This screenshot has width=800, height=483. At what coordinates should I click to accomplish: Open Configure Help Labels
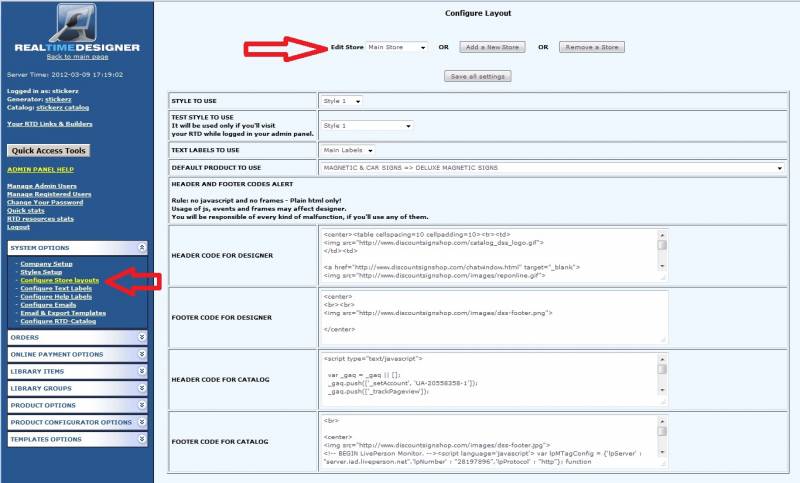[56, 297]
